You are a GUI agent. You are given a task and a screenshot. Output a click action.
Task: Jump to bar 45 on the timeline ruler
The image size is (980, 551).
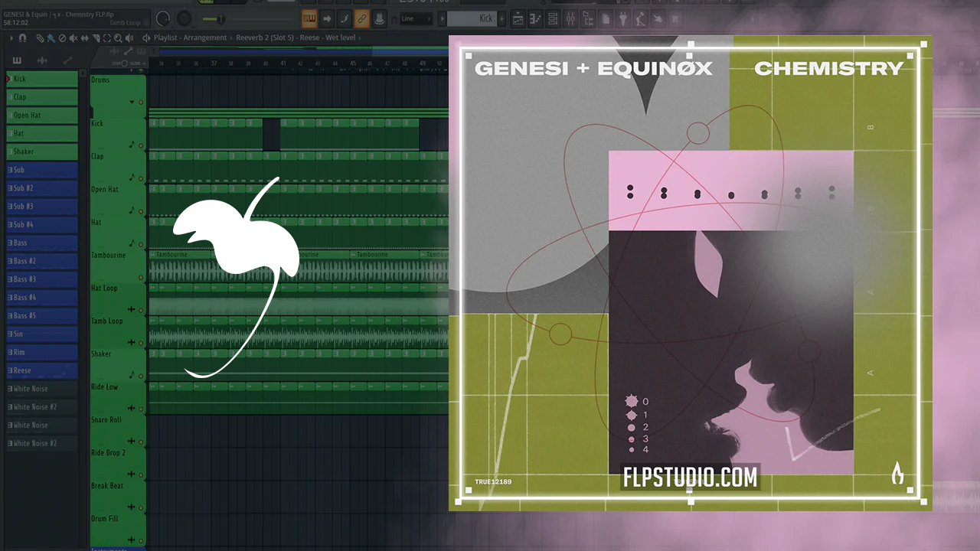coord(353,64)
